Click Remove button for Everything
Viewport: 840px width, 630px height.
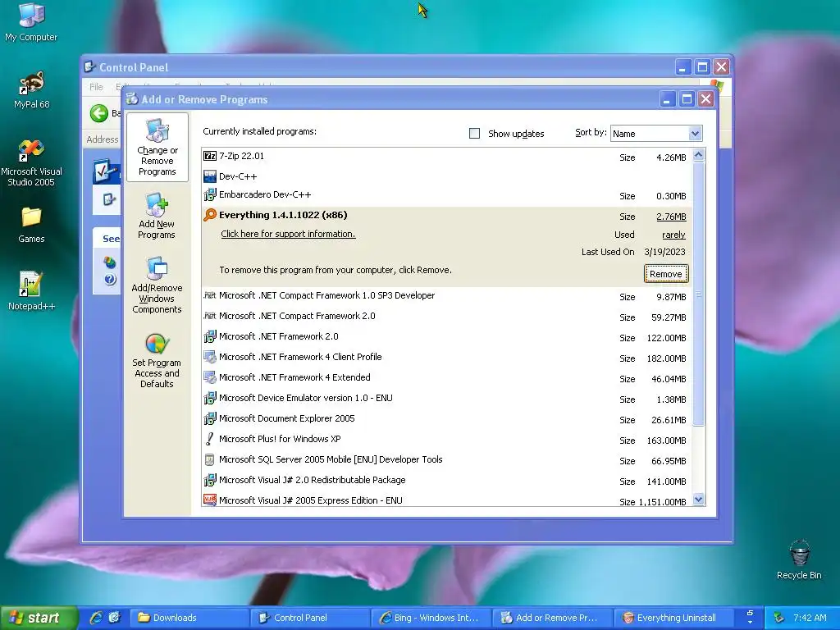(666, 274)
